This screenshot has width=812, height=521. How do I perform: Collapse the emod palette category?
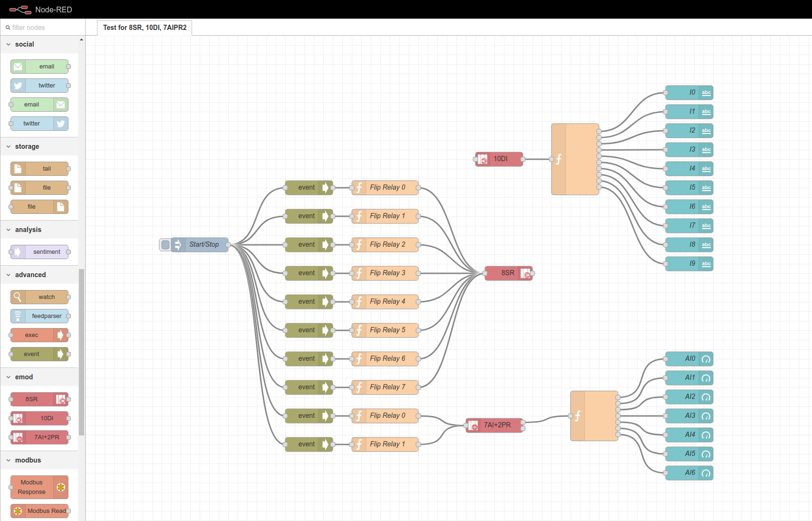[x=39, y=377]
